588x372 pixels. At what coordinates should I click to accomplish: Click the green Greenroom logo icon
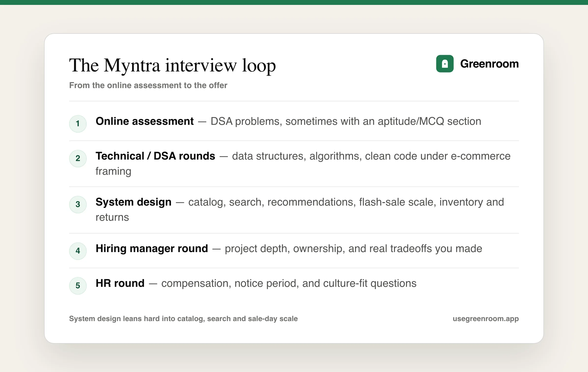point(445,64)
